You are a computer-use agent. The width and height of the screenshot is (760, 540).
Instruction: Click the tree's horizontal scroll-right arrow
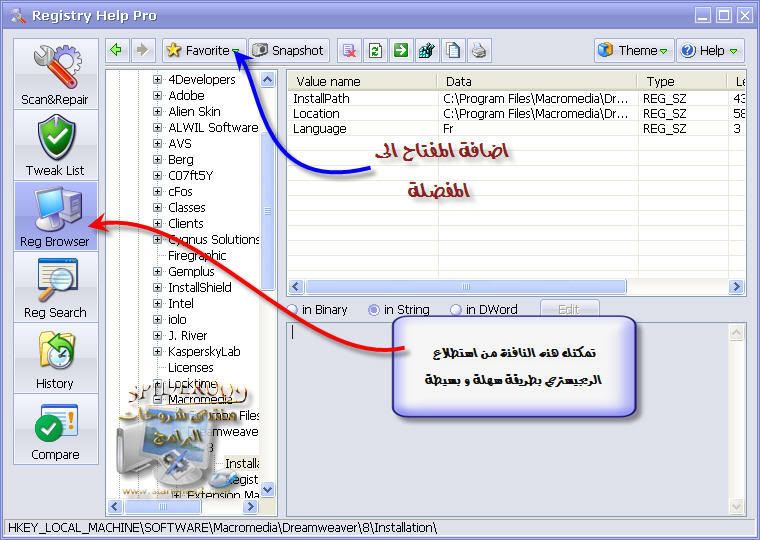pyautogui.click(x=251, y=507)
